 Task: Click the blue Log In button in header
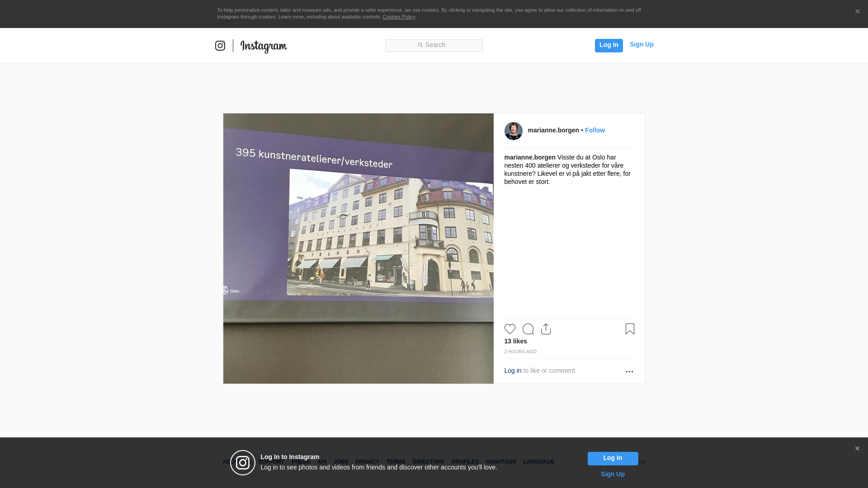click(x=609, y=45)
